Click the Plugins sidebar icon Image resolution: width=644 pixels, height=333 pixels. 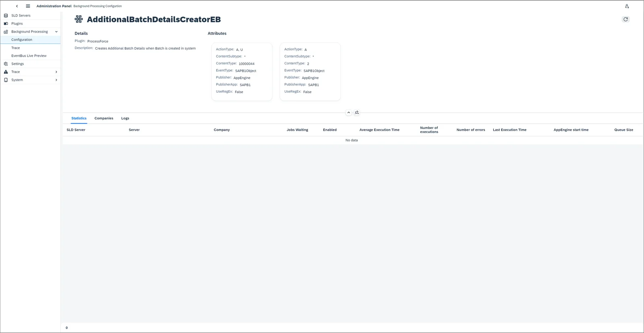6,23
